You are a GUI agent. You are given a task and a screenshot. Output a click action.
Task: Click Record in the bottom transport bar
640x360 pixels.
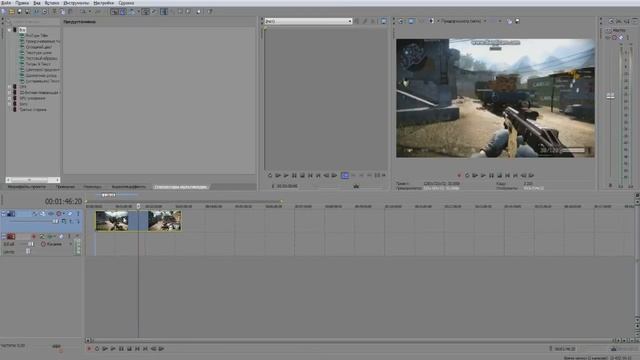point(89,349)
